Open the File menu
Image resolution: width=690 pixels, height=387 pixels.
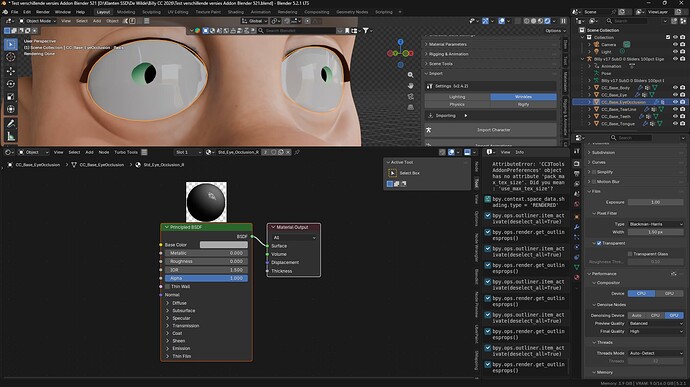point(15,12)
